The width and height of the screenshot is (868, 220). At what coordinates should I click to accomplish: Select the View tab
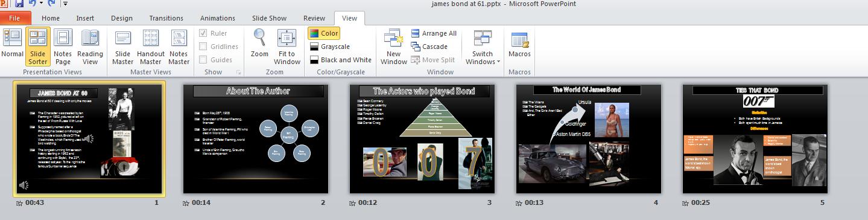pos(350,18)
